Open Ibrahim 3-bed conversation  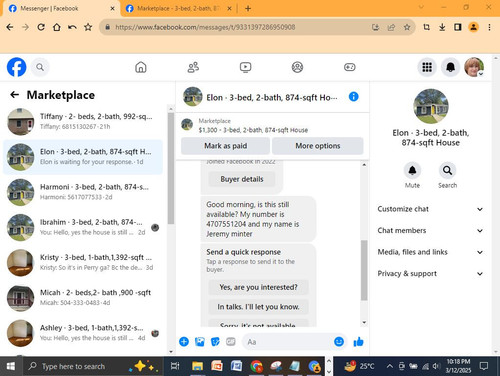[83, 227]
